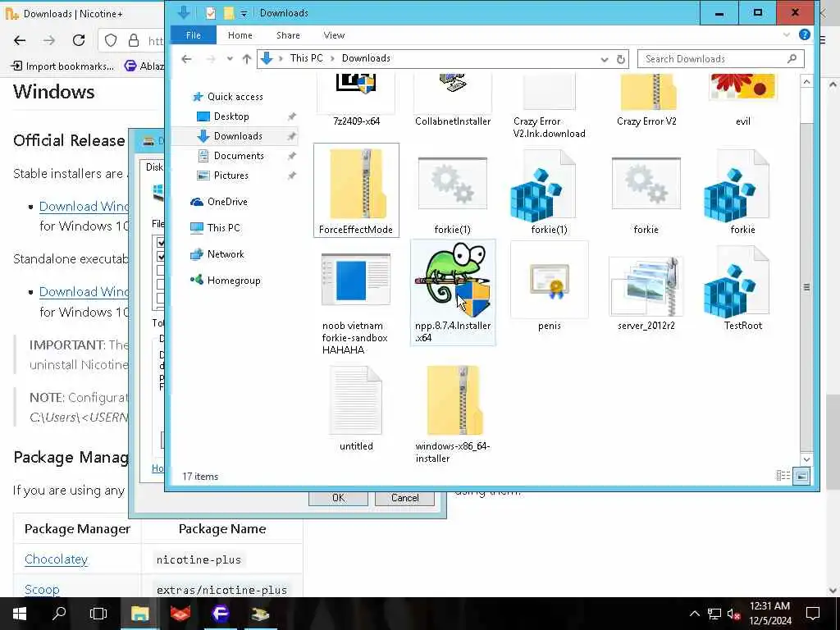840x630 pixels.
Task: Select the TestRoot registry file
Action: click(x=742, y=287)
